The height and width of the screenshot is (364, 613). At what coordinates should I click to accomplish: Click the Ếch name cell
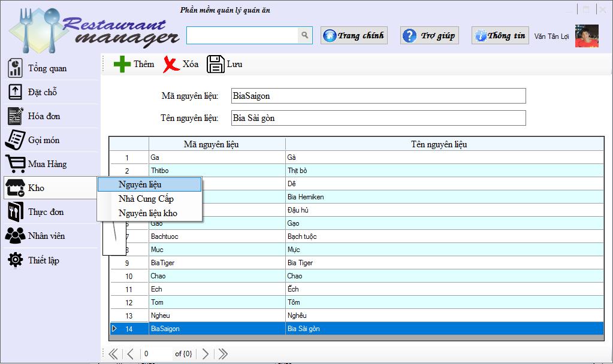tap(445, 289)
